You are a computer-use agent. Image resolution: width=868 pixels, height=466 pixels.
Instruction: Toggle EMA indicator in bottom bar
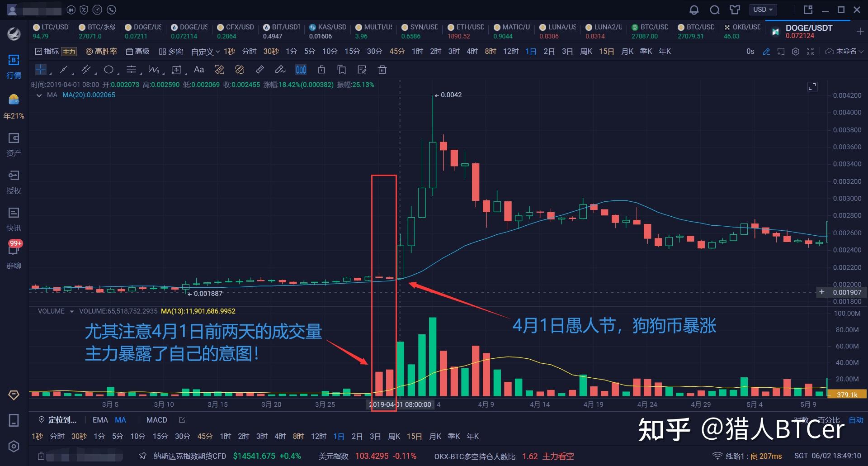click(100, 420)
